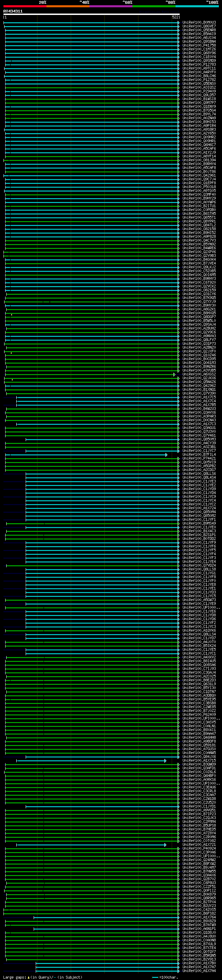This screenshot has height=980, width=222.
Task: Select hit UniRef100_B1WSI8
Action: 199,99
